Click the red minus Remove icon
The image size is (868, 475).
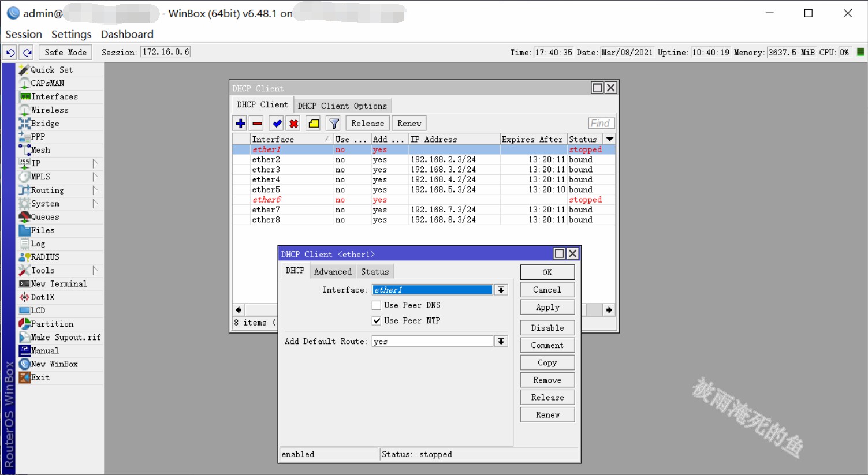pyautogui.click(x=258, y=124)
